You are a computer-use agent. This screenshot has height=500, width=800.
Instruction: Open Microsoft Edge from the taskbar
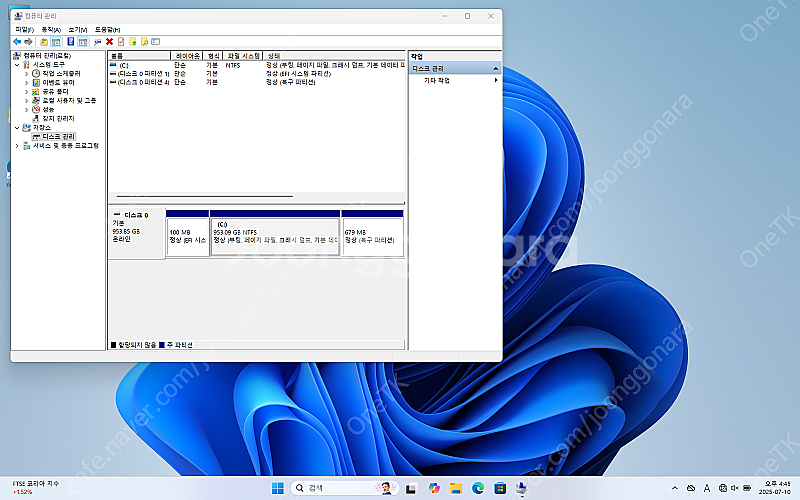click(x=478, y=488)
